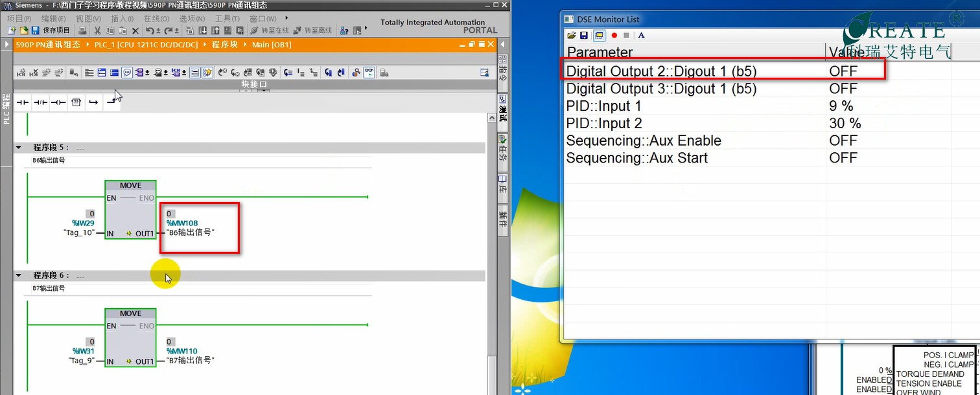Stop recording in DSE Monitor List
980x395 pixels.
[626, 36]
